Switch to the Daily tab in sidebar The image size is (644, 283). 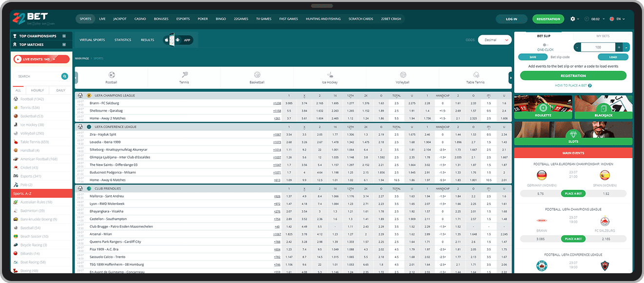coord(60,90)
